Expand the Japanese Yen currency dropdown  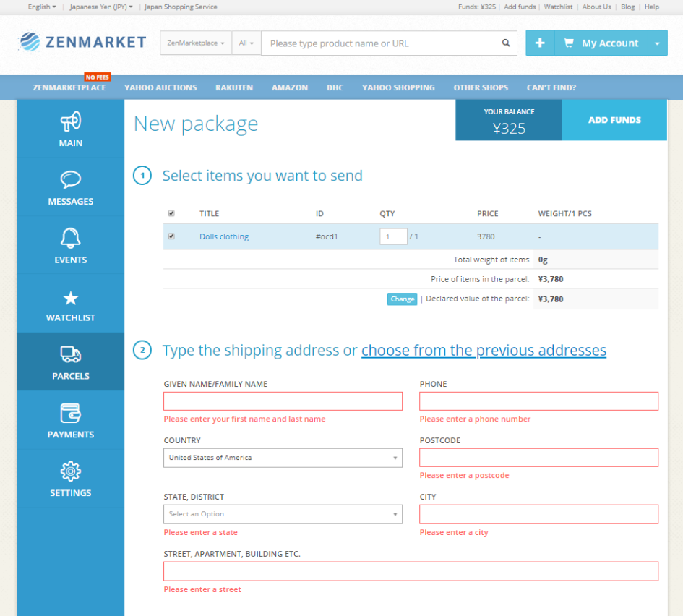(x=101, y=7)
